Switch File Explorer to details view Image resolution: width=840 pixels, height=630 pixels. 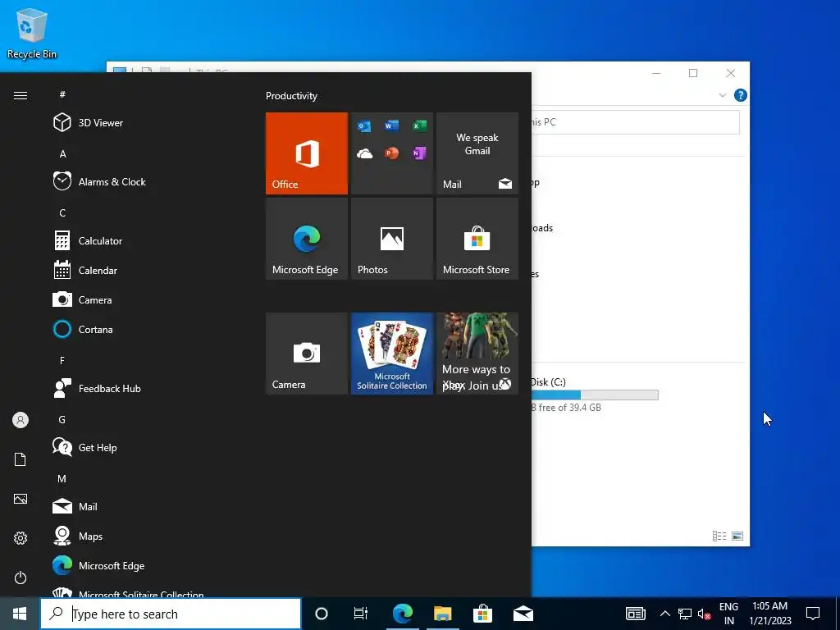(719, 536)
